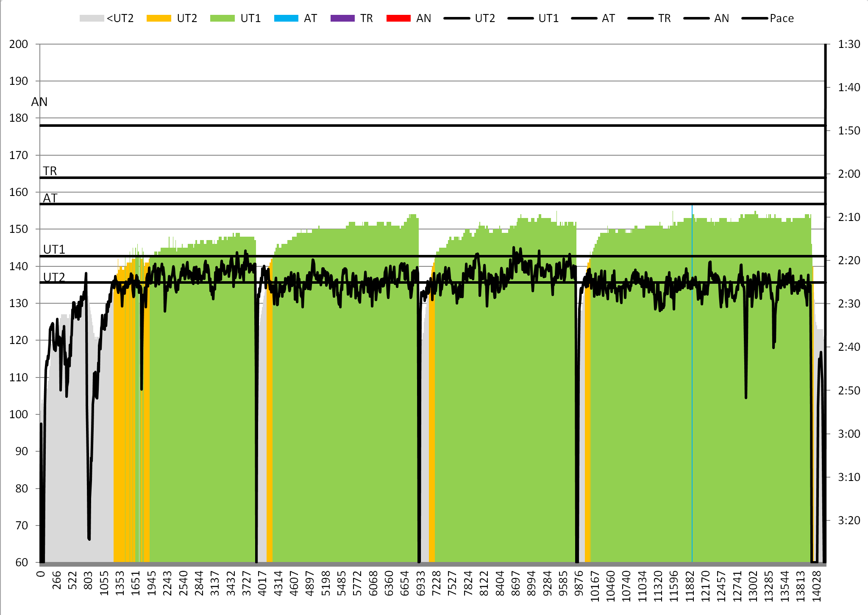
Task: Click the red AN legend swatch
Action: (398, 18)
